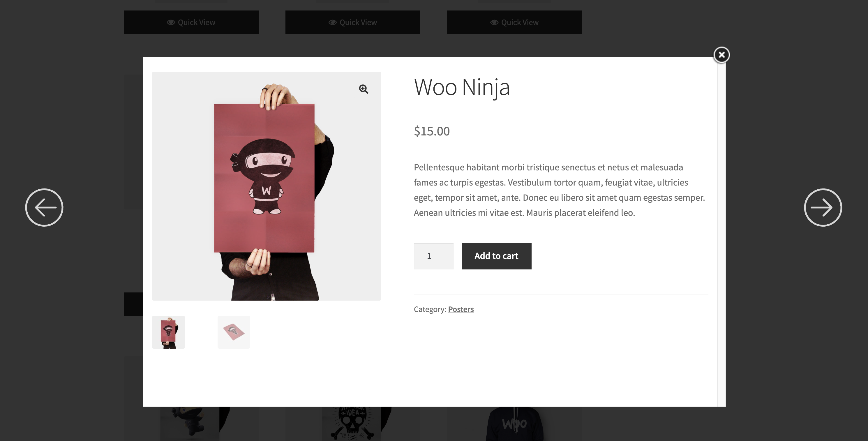Click the magnifier zoom icon on product image
Image resolution: width=868 pixels, height=441 pixels.
(363, 89)
